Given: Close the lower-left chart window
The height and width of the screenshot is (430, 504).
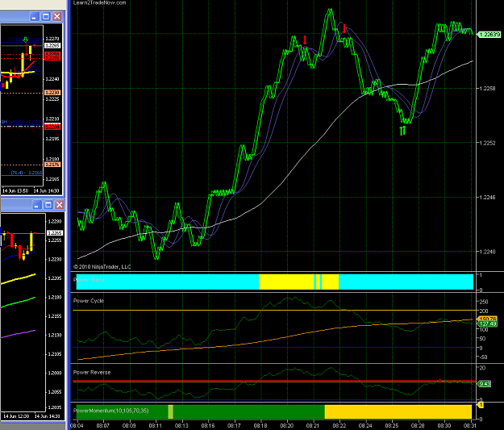Looking at the screenshot, I should (60, 205).
